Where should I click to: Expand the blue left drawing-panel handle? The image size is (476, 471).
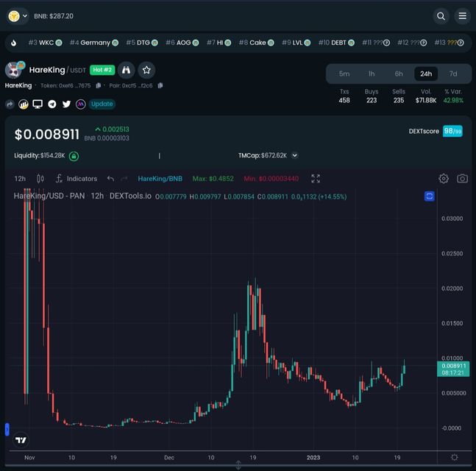[7, 429]
